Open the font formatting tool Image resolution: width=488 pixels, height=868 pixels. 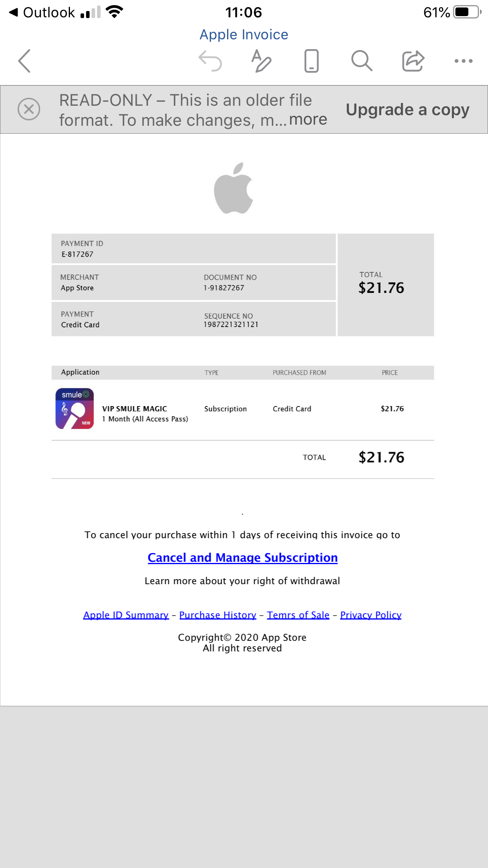(261, 61)
